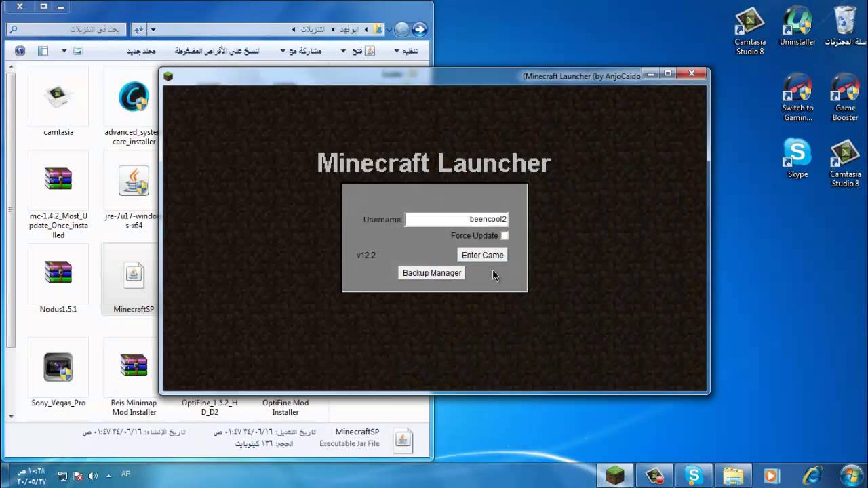Viewport: 868px width, 488px height.
Task: Click the التنزيلات breadcrumb in the address bar
Action: click(313, 30)
